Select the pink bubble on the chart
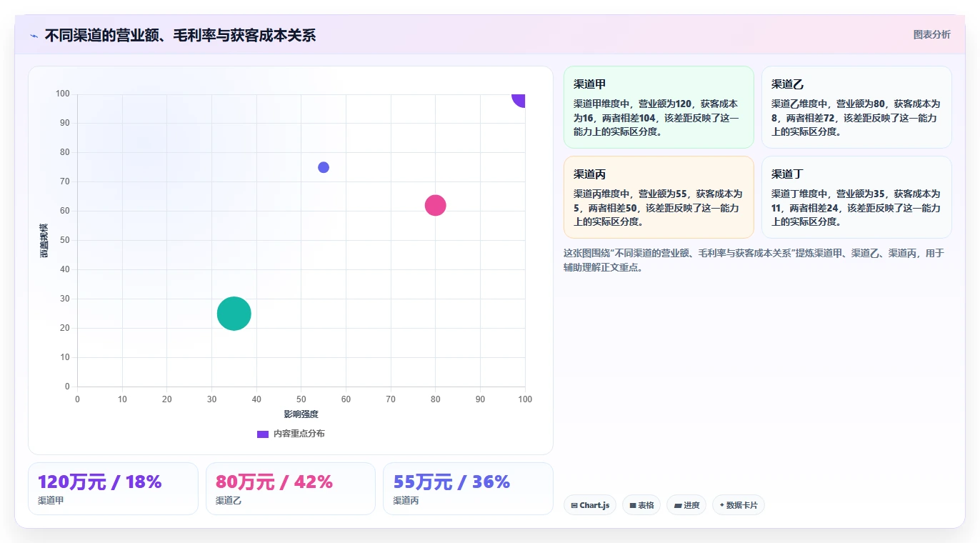 [x=435, y=205]
